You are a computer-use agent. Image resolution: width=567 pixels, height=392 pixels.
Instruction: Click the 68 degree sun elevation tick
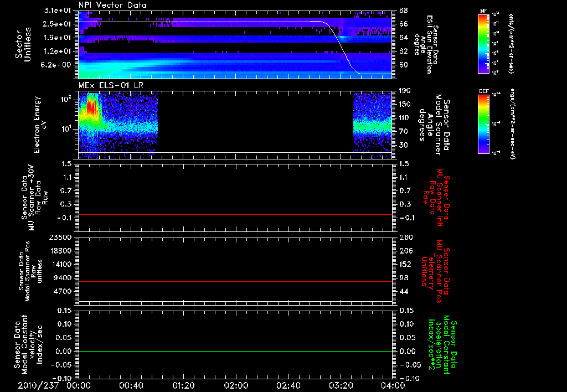pos(404,11)
